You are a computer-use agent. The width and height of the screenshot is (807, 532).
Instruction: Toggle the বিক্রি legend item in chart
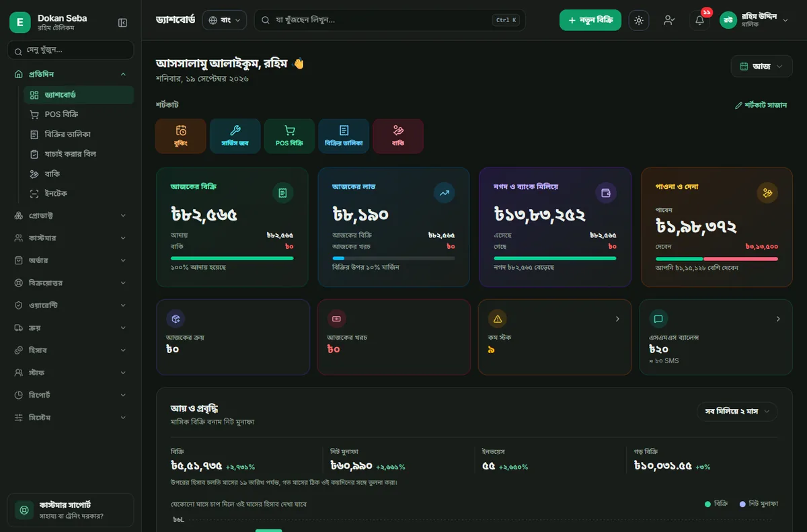[716, 503]
